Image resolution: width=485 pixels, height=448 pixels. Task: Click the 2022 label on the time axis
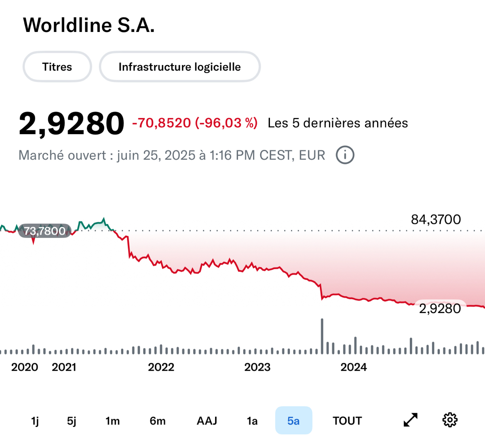[161, 367]
